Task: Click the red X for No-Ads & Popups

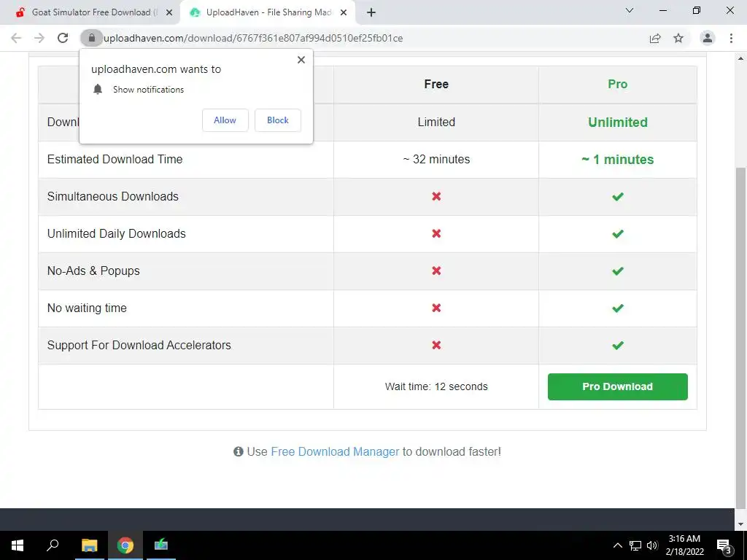Action: point(436,271)
